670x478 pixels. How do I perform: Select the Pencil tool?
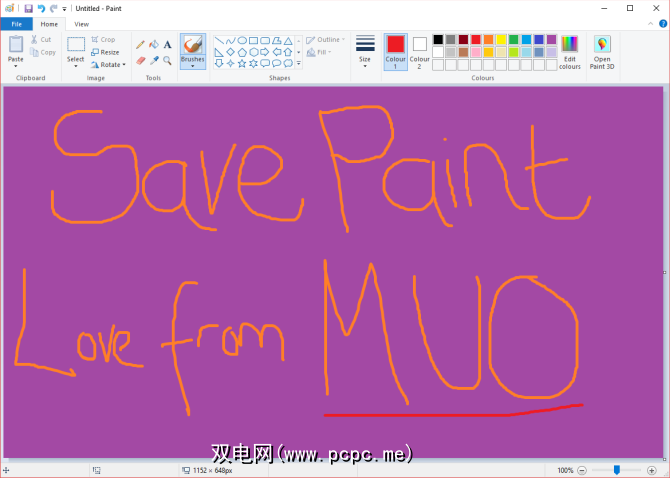pos(140,44)
